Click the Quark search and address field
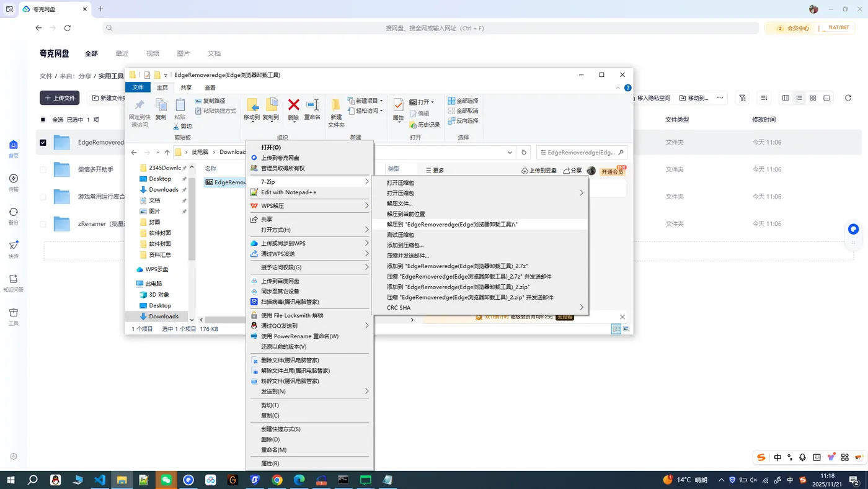This screenshot has width=868, height=489. 430,28
